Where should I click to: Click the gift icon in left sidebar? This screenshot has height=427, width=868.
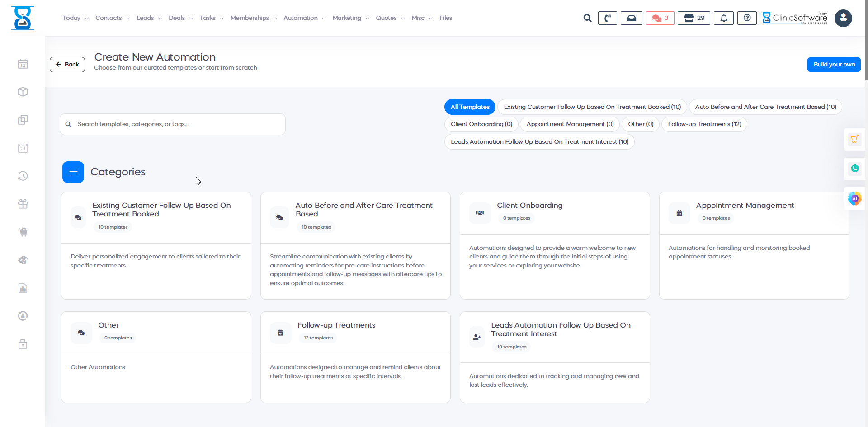[x=23, y=204]
